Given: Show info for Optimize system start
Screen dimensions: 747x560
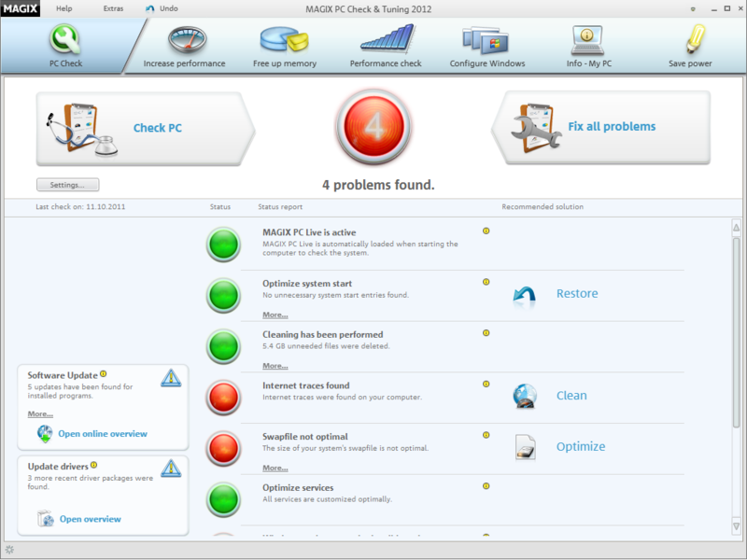Looking at the screenshot, I should [x=486, y=282].
